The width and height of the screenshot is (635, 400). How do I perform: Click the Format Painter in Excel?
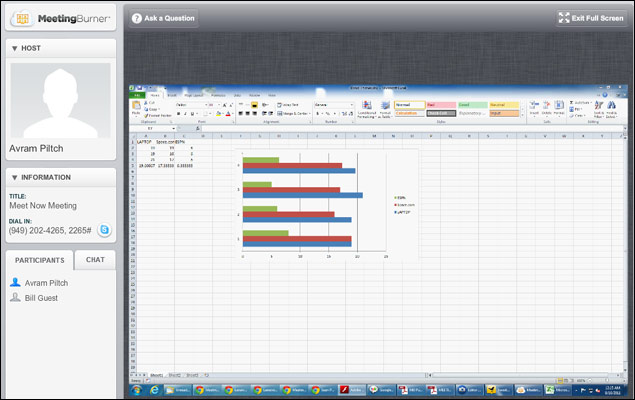(x=158, y=115)
